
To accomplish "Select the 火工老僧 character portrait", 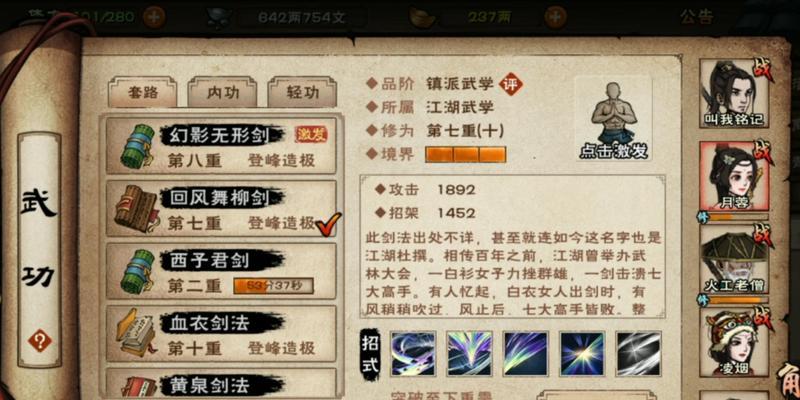I will tap(734, 260).
